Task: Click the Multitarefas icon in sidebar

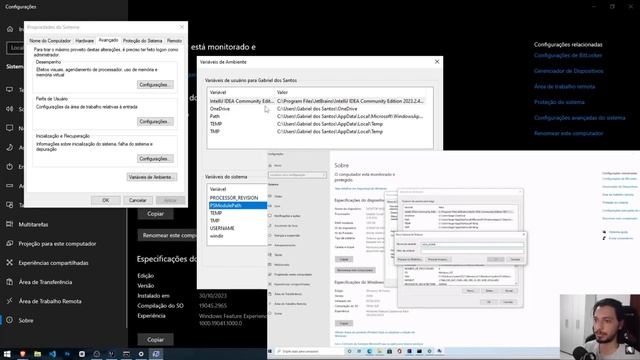Action: pyautogui.click(x=10, y=224)
